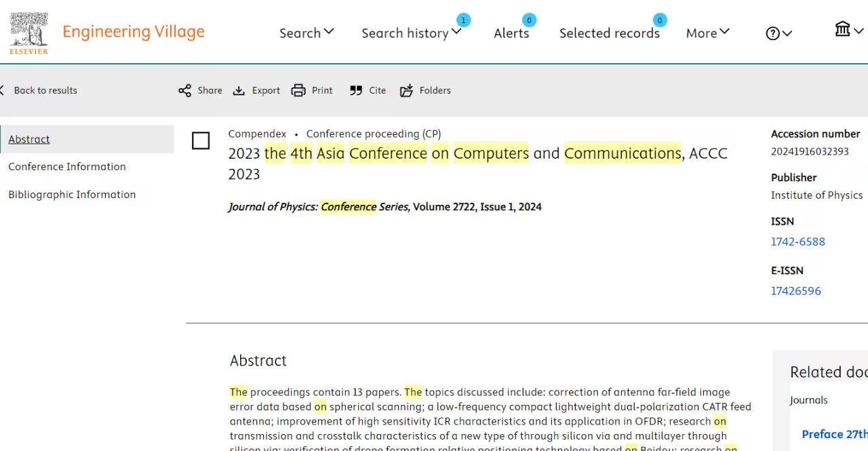Open E-ISSN 17426596 link
Viewport: 868px width, 451px height.
coord(796,291)
